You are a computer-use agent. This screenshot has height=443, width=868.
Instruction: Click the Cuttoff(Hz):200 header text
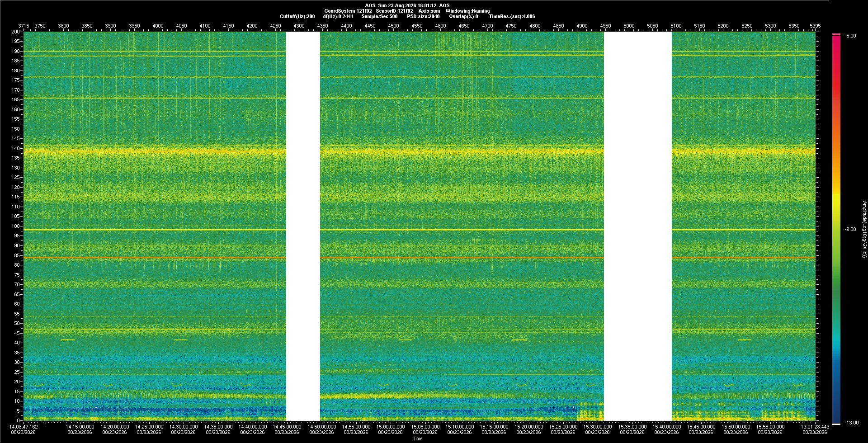click(297, 16)
